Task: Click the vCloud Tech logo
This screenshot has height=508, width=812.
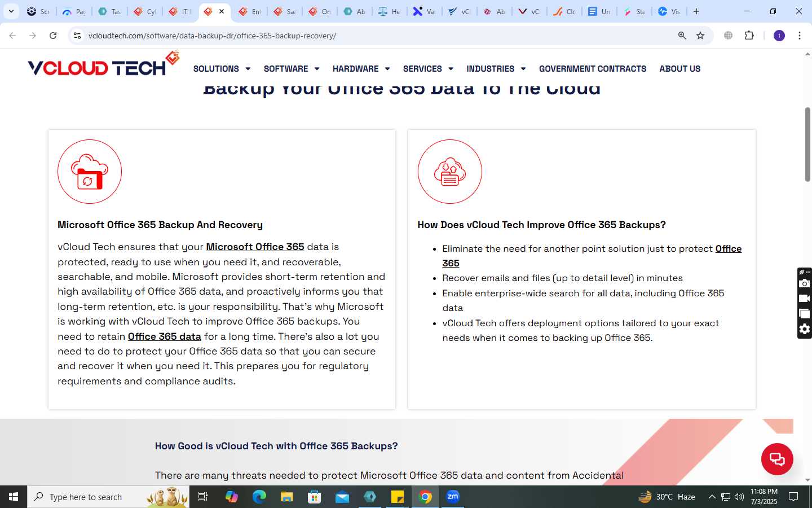Action: (x=104, y=65)
